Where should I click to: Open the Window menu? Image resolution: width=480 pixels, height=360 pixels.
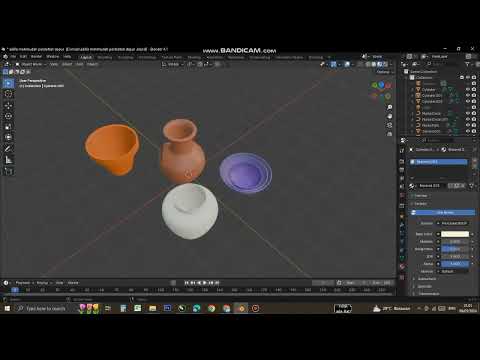(x=53, y=57)
